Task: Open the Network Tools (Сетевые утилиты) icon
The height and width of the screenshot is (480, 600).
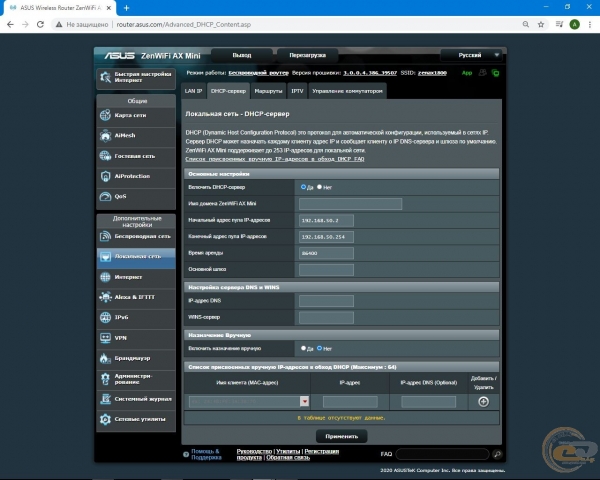Action: [x=105, y=419]
